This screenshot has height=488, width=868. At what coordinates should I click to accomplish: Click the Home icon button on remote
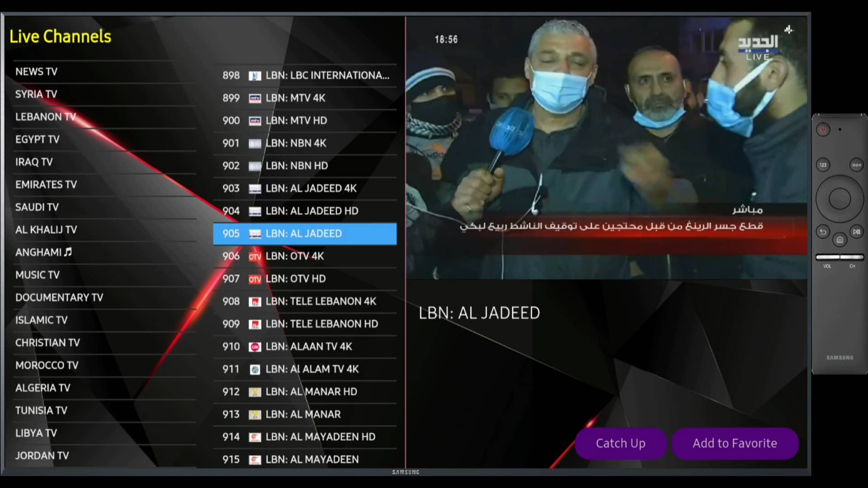840,240
